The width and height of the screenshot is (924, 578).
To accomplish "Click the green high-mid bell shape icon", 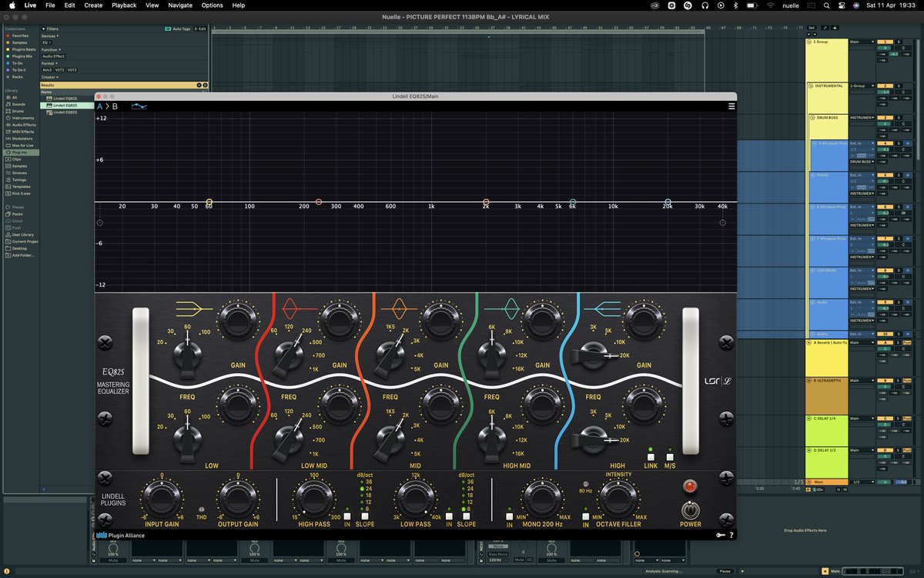I will pyautogui.click(x=500, y=310).
